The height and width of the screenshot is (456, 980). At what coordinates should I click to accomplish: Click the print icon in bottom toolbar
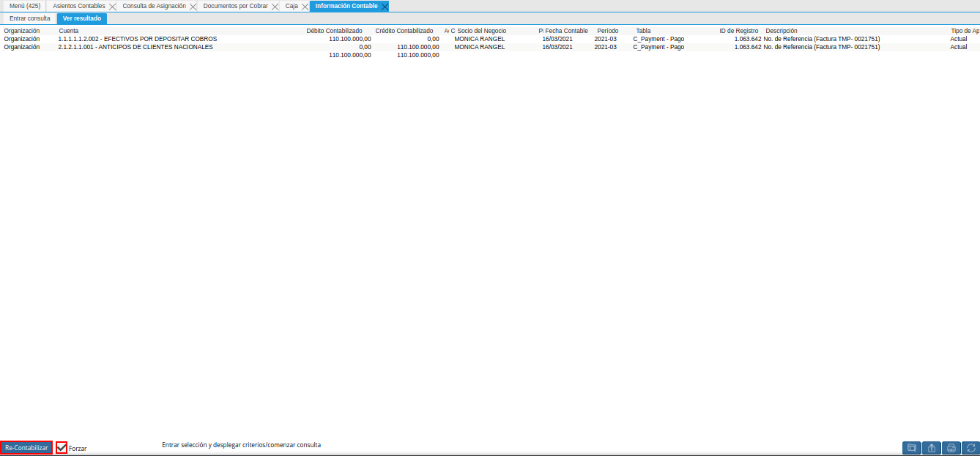(x=951, y=447)
